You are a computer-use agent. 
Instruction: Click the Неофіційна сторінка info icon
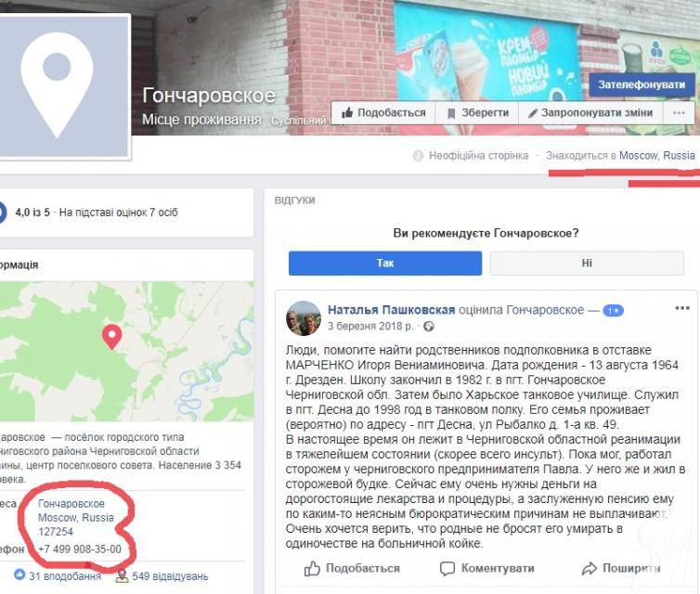pyautogui.click(x=418, y=156)
